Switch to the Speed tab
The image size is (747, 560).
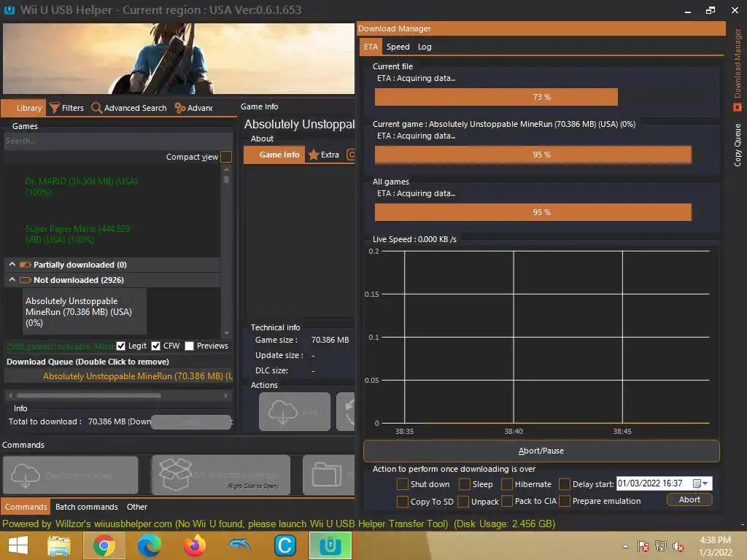pyautogui.click(x=398, y=47)
